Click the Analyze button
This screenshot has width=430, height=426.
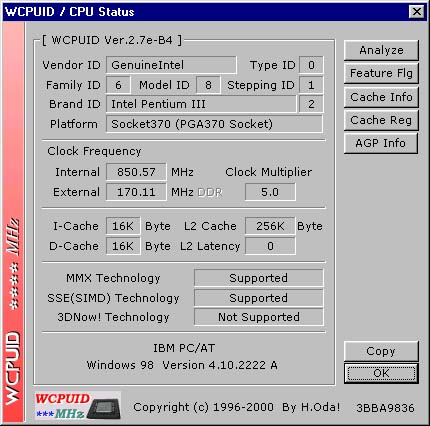(381, 50)
